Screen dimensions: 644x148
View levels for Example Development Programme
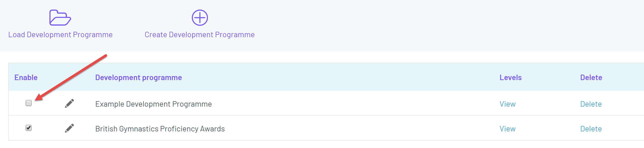(508, 104)
